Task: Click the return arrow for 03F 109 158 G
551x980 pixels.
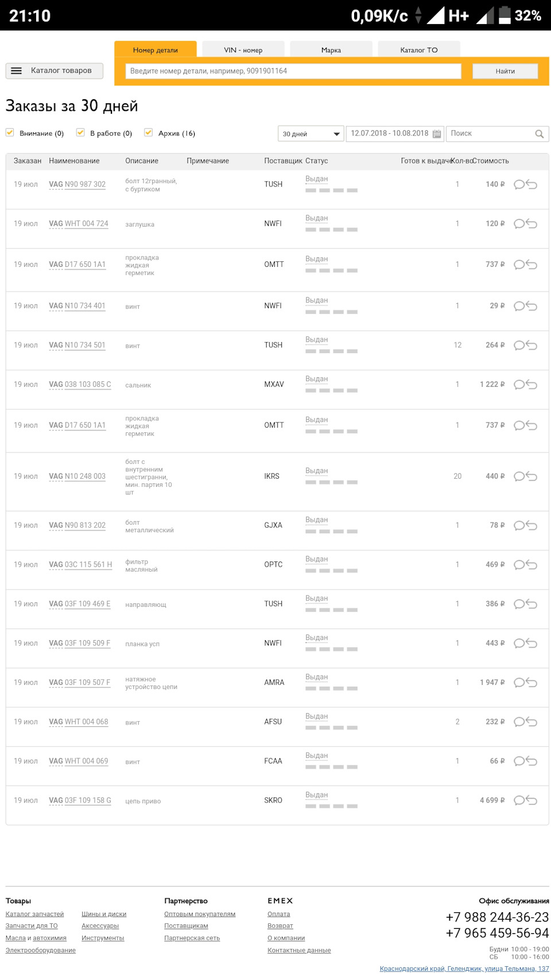Action: 532,800
